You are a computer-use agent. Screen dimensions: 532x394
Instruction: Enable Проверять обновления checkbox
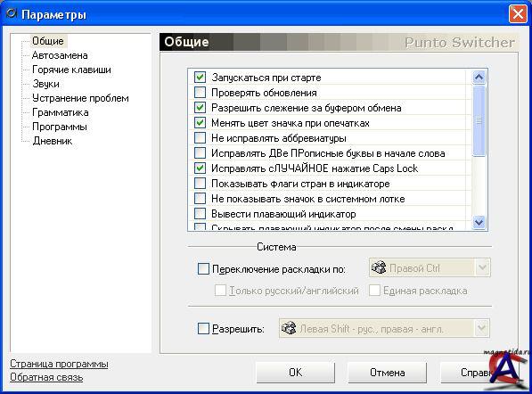coord(200,93)
